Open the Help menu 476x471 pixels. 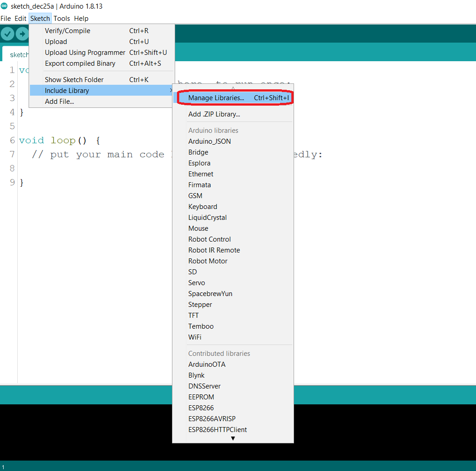[81, 19]
